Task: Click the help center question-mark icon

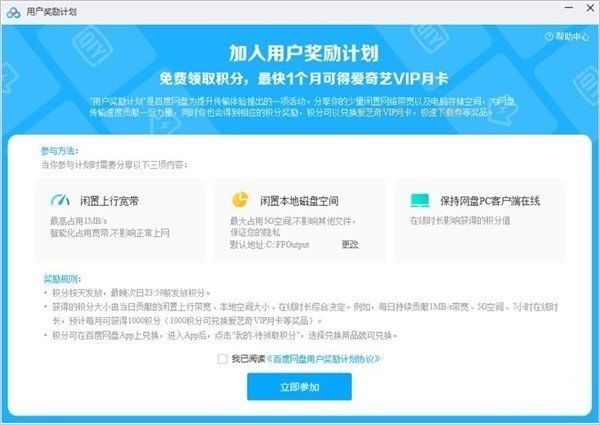Action: [x=549, y=36]
